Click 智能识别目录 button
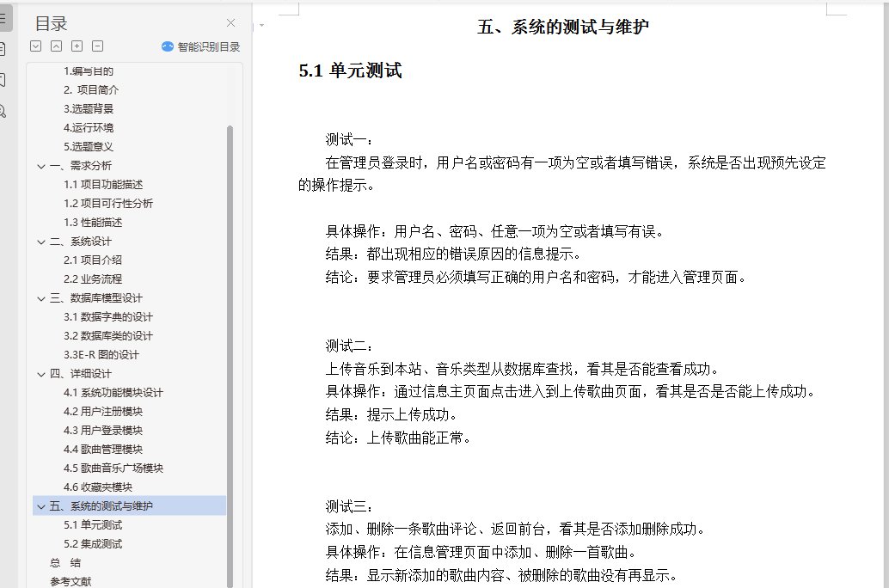 pos(200,46)
